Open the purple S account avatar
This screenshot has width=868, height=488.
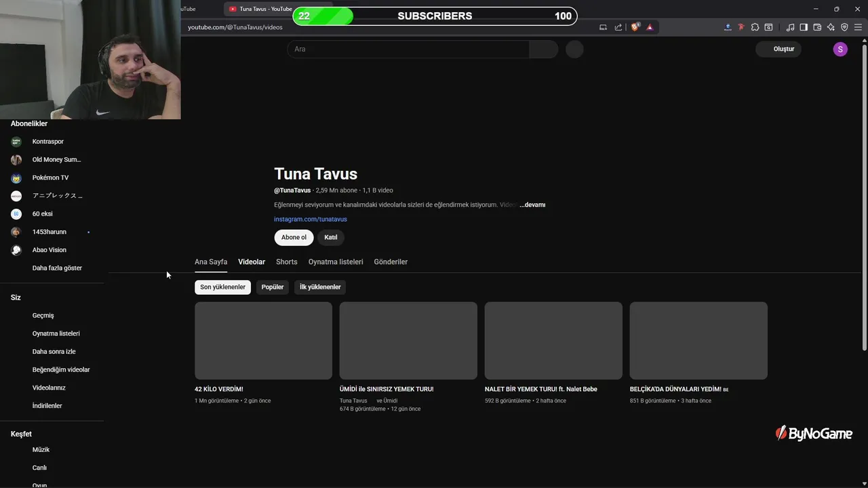tap(840, 49)
